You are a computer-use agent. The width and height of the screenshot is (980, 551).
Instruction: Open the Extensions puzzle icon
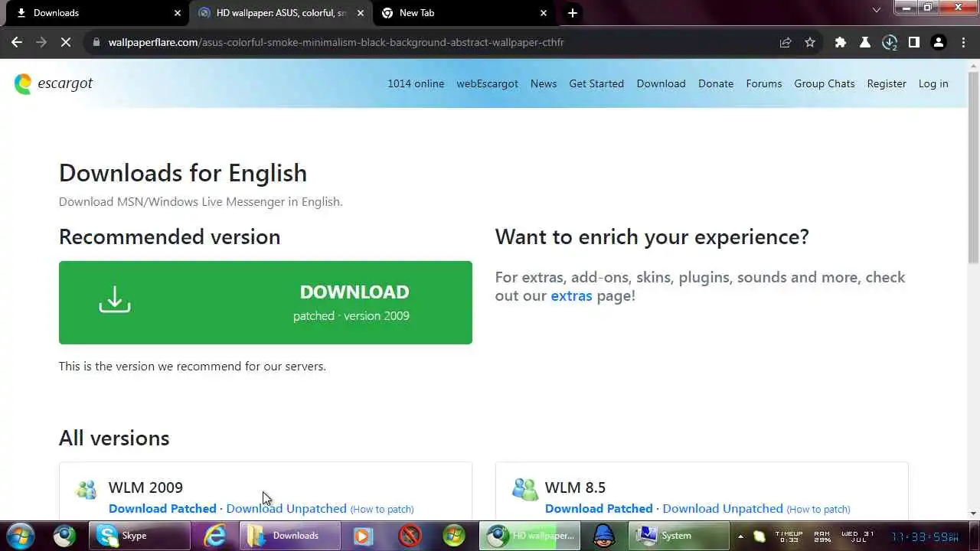pyautogui.click(x=841, y=42)
